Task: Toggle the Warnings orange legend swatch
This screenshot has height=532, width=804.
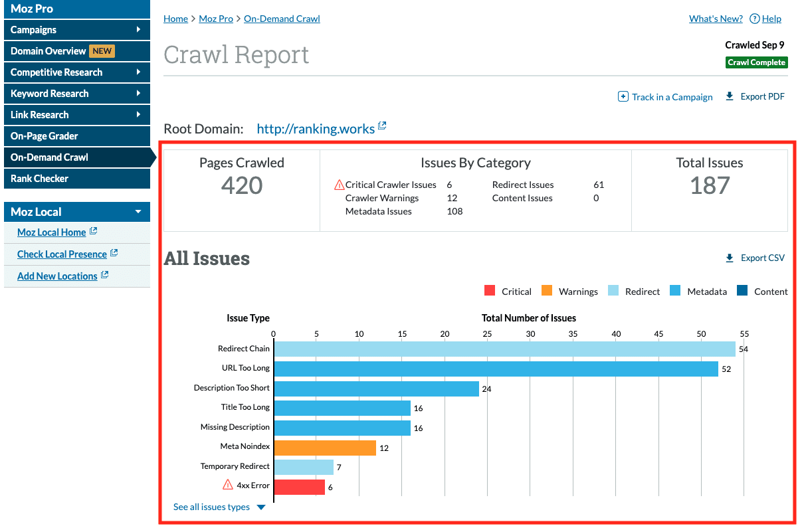Action: [547, 291]
